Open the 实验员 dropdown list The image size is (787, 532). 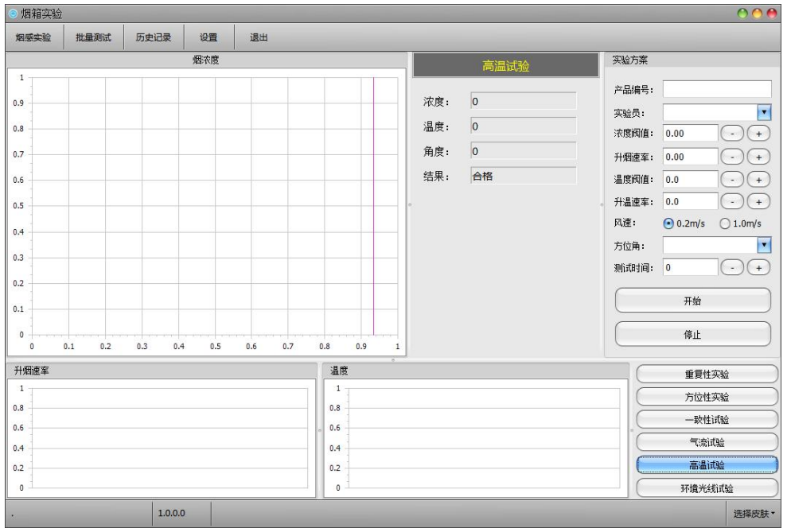765,112
